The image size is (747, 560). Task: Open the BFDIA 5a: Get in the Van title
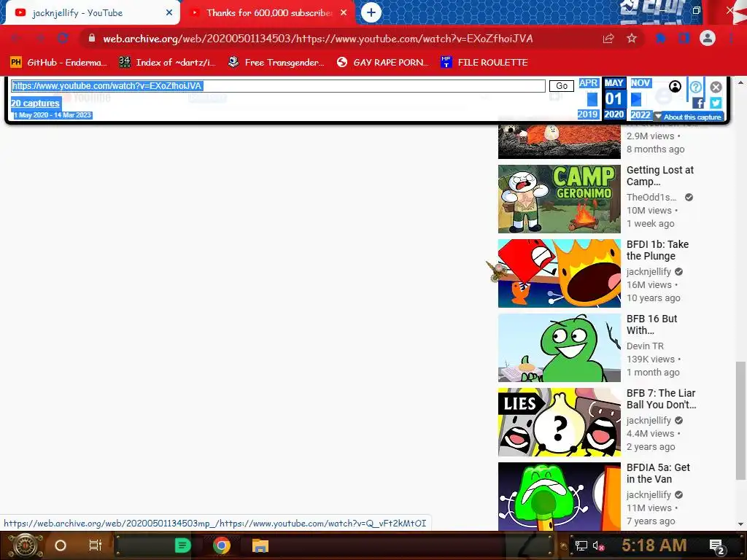click(658, 472)
